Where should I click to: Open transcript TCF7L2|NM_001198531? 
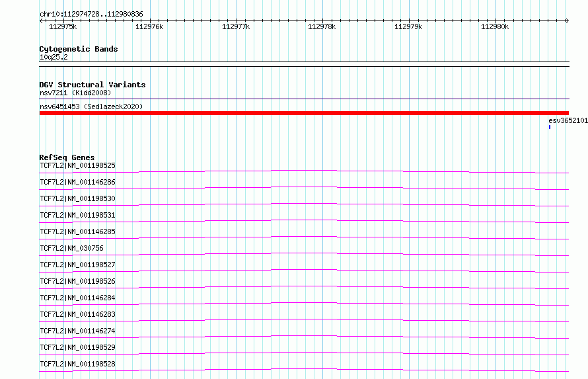pyautogui.click(x=77, y=215)
